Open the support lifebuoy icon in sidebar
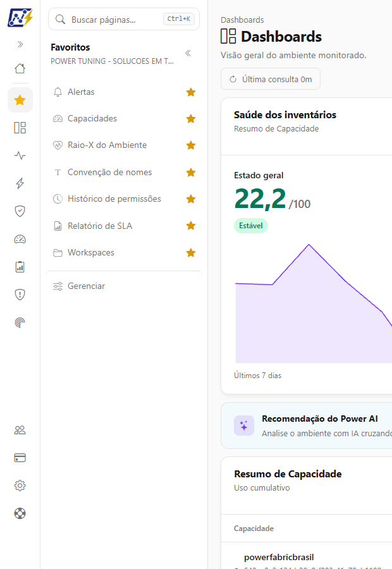The image size is (392, 569). [x=20, y=513]
